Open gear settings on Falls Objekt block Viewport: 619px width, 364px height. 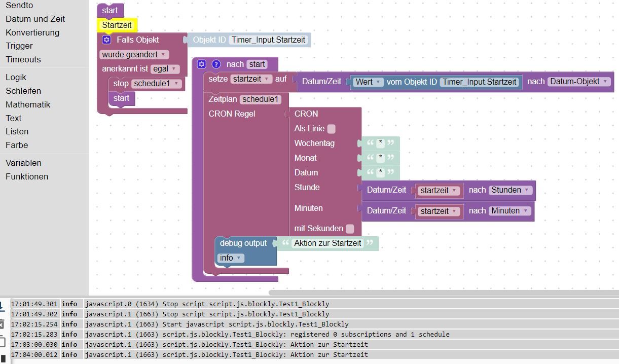click(106, 40)
